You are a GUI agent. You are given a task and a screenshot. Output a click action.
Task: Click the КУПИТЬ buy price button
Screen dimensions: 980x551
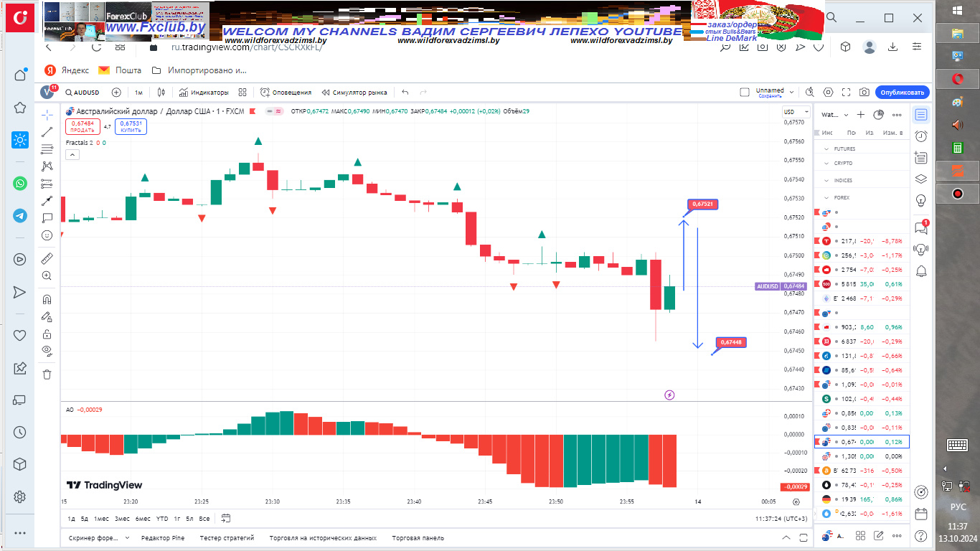tap(131, 127)
